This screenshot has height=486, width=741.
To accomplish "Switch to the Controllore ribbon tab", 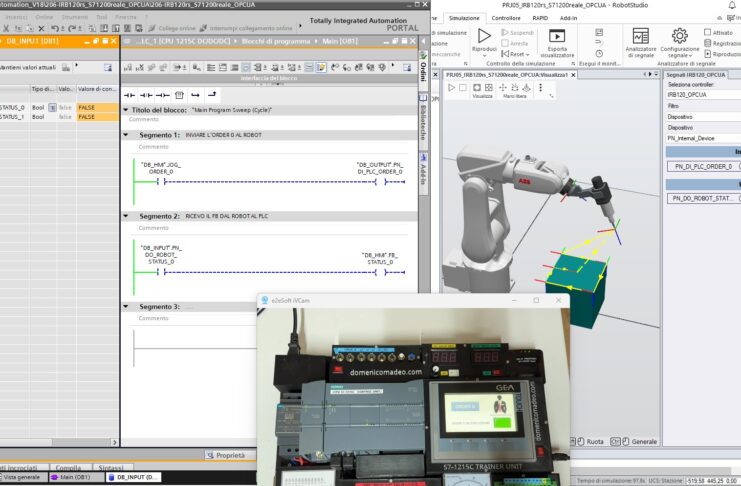I will click(x=506, y=18).
